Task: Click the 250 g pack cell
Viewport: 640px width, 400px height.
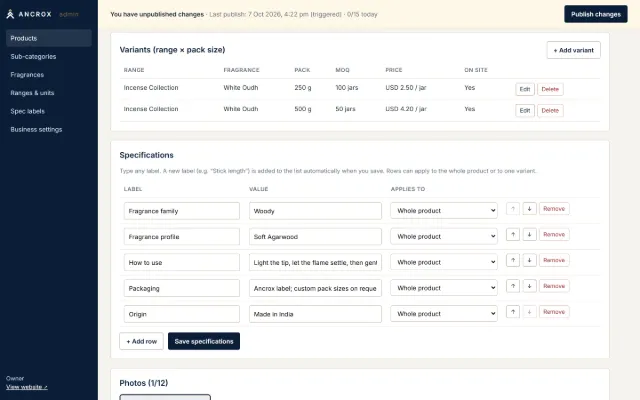Action: point(303,88)
